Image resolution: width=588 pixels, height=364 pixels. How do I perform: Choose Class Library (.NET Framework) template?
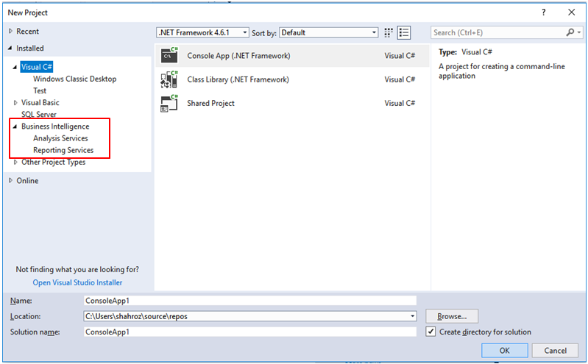238,79
